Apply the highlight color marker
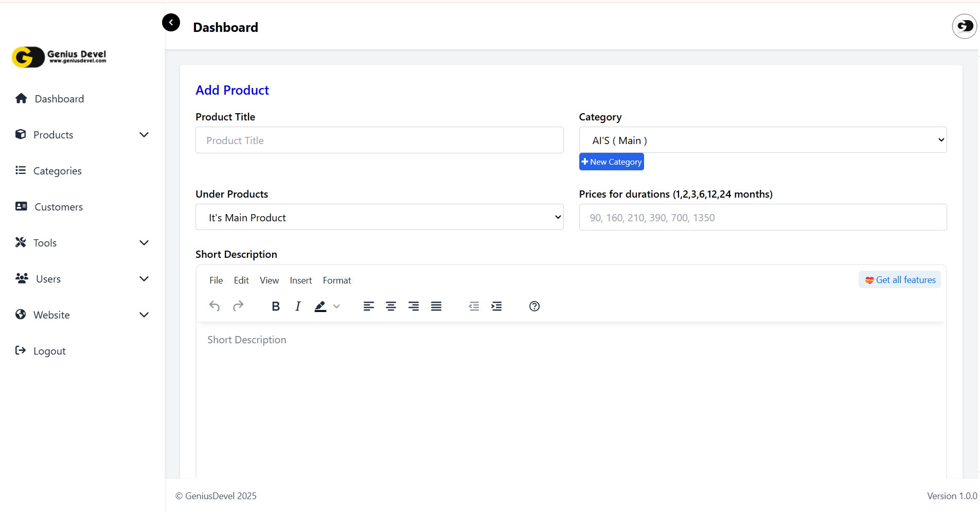Viewport: 980px width, 511px height. pyautogui.click(x=320, y=306)
